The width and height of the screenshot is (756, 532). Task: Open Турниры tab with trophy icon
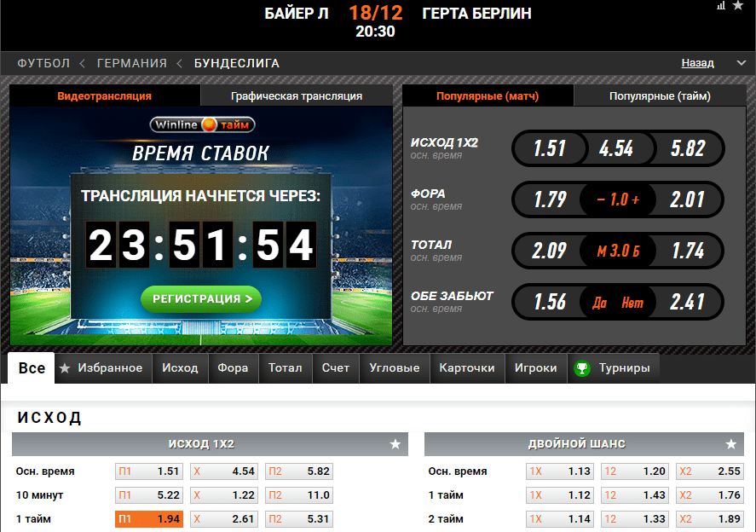pos(612,368)
